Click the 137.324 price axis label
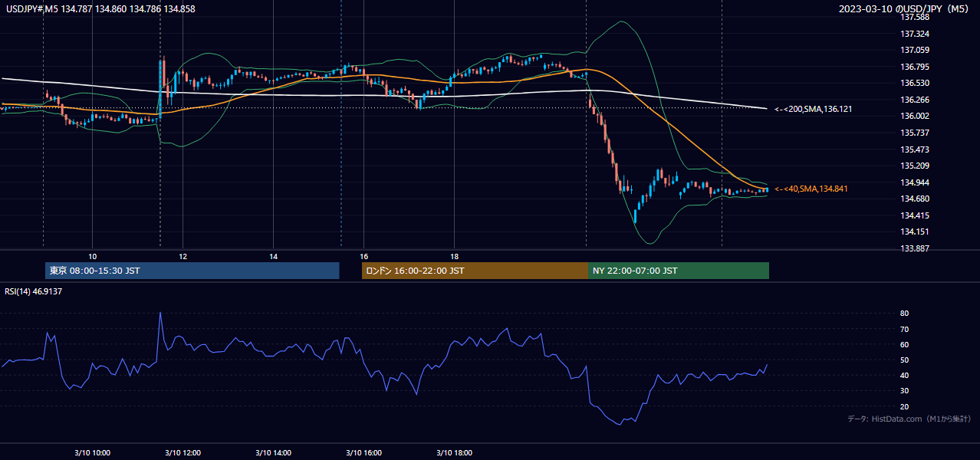The height and width of the screenshot is (460, 980). coord(916,34)
